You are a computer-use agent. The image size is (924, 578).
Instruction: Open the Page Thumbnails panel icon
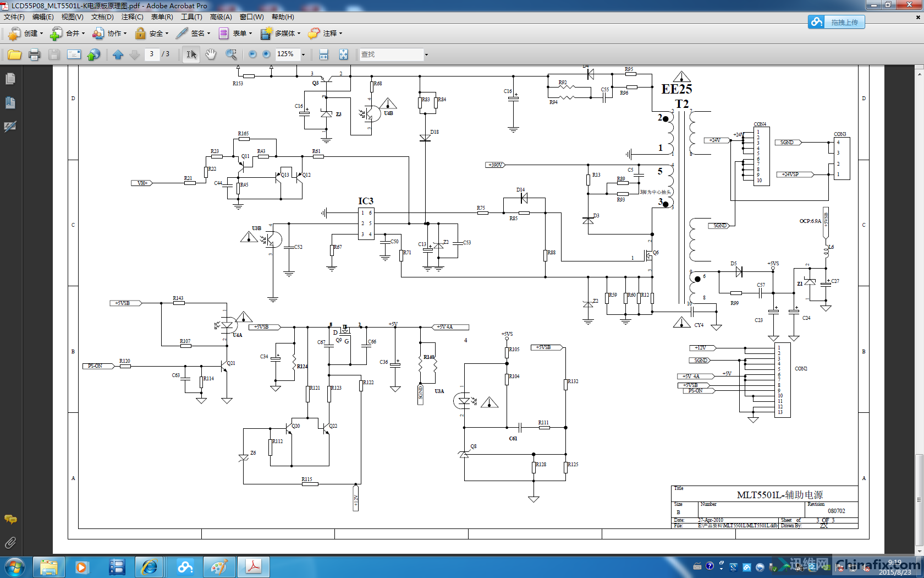(10, 79)
